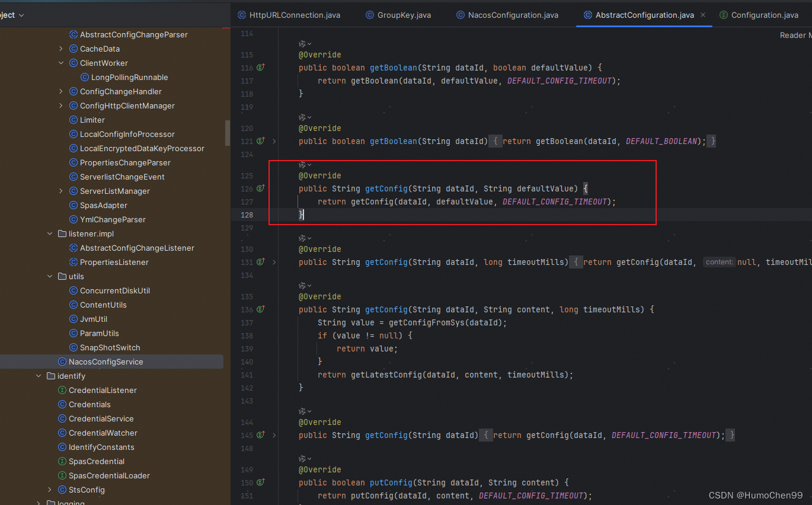This screenshot has height=505, width=812.
Task: Select NacosConfigService in the project tree
Action: (x=106, y=362)
